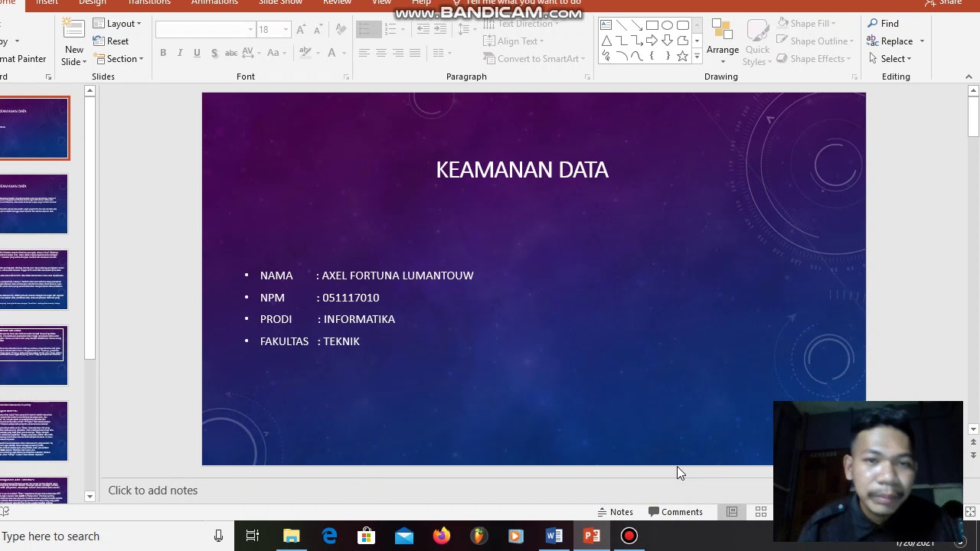Open the Section dropdown
The image size is (980, 551).
point(119,59)
